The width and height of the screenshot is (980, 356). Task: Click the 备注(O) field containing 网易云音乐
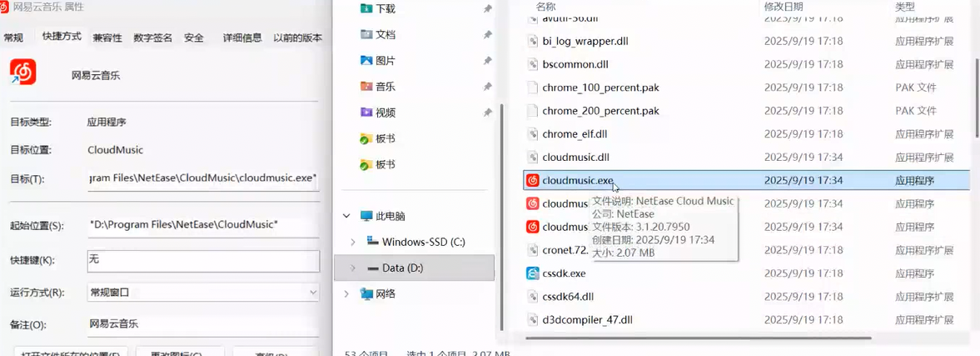204,324
